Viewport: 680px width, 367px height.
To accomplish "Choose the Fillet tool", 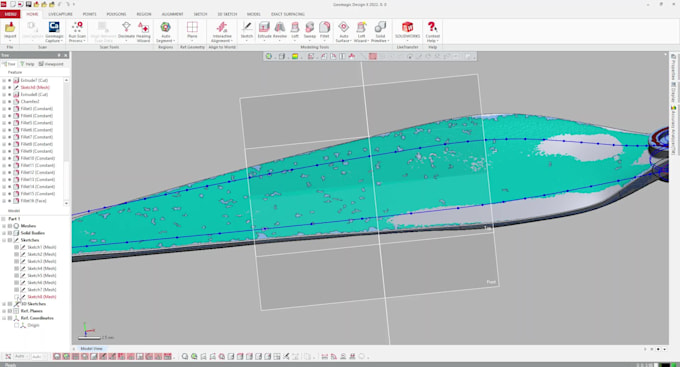I will tap(324, 30).
